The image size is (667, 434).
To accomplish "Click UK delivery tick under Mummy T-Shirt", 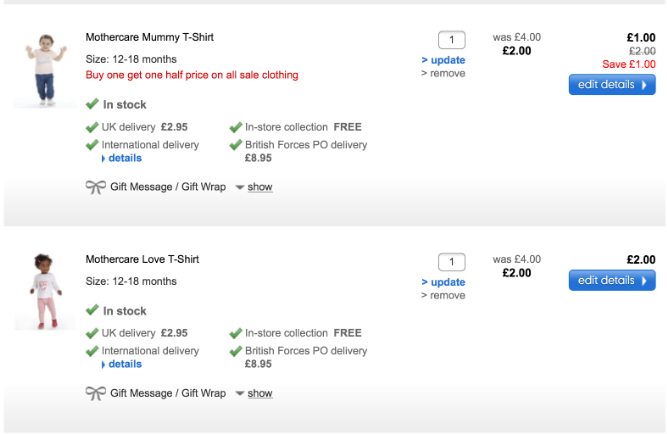I will coord(92,127).
